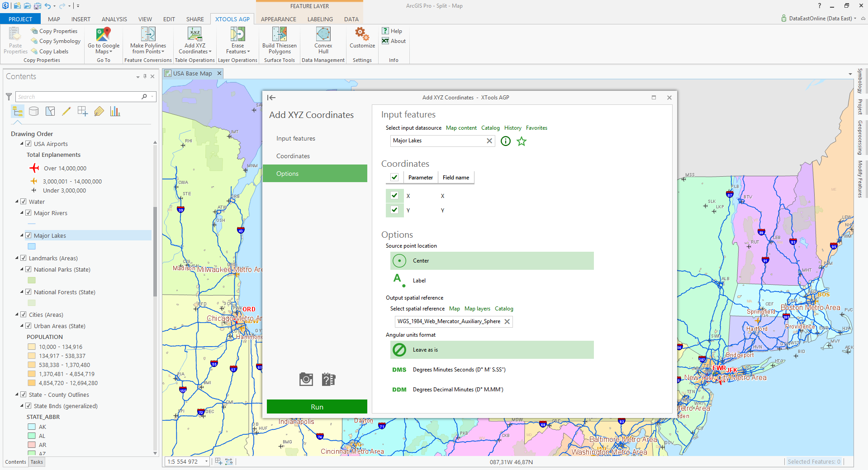Click the Customize settings gear icon
Viewport: 868px width, 470px height.
click(x=362, y=34)
